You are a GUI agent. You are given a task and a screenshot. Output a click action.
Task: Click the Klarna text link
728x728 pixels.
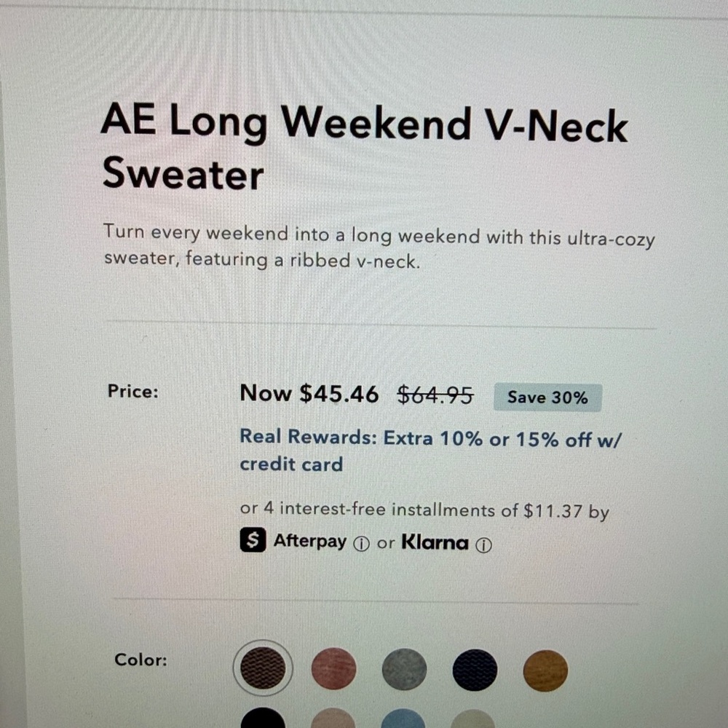[x=435, y=542]
